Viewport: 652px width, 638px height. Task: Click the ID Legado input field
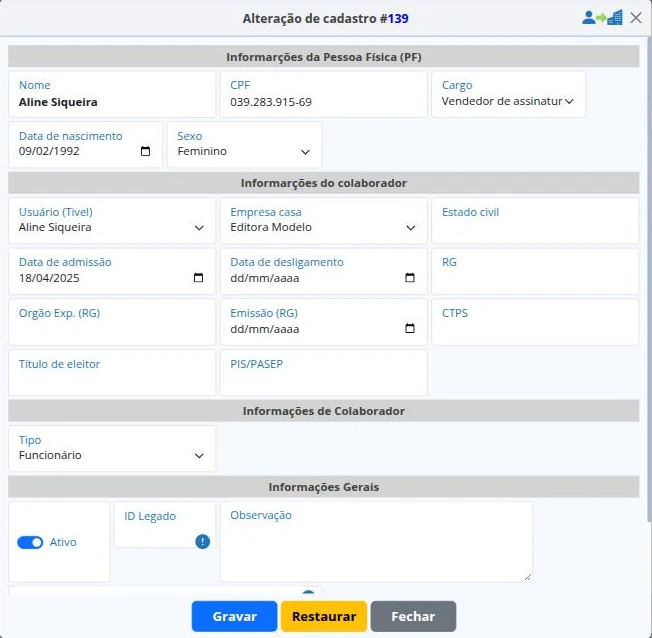click(165, 525)
